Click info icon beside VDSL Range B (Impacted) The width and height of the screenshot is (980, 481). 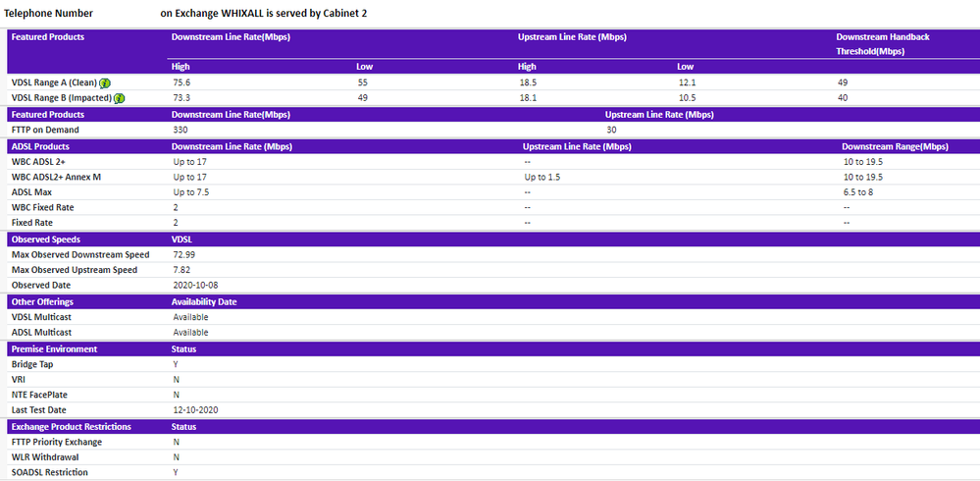pyautogui.click(x=119, y=98)
